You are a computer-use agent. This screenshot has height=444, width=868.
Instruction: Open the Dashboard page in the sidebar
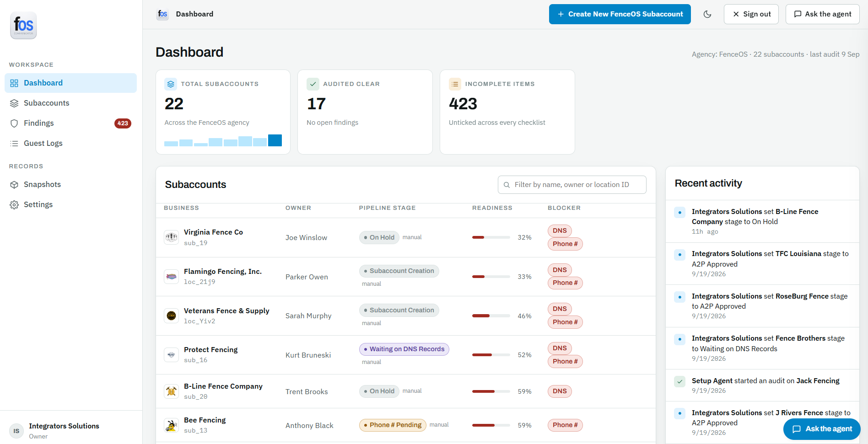point(70,83)
